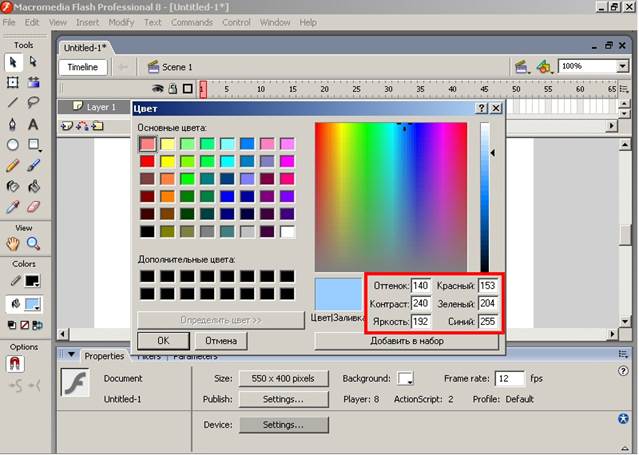Image resolution: width=639 pixels, height=455 pixels.
Task: Open the File menu
Action: tap(9, 22)
